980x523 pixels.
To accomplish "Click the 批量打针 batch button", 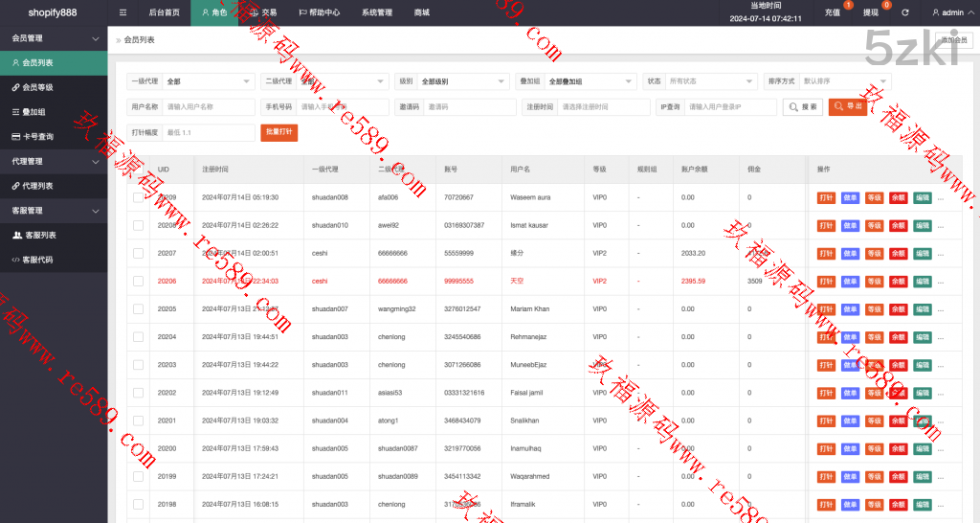I will pyautogui.click(x=278, y=133).
